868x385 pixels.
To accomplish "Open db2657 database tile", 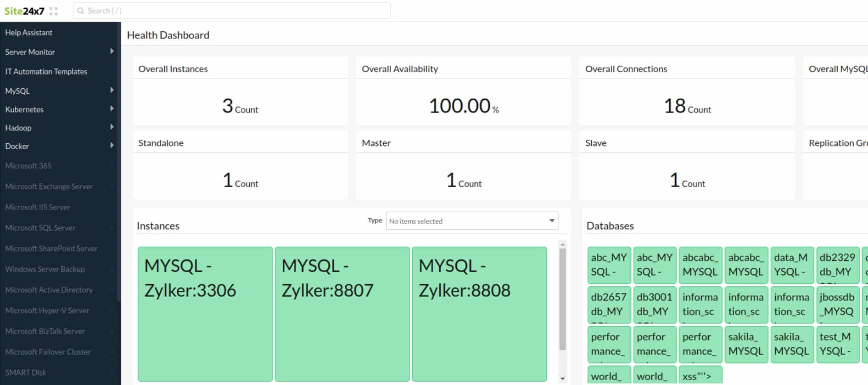I will pyautogui.click(x=609, y=304).
